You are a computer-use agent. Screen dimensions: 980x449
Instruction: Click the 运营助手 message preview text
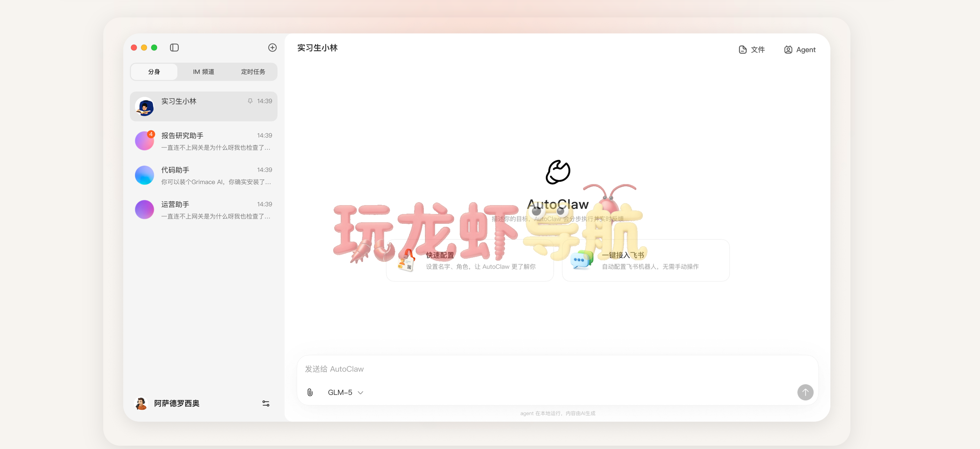point(216,216)
